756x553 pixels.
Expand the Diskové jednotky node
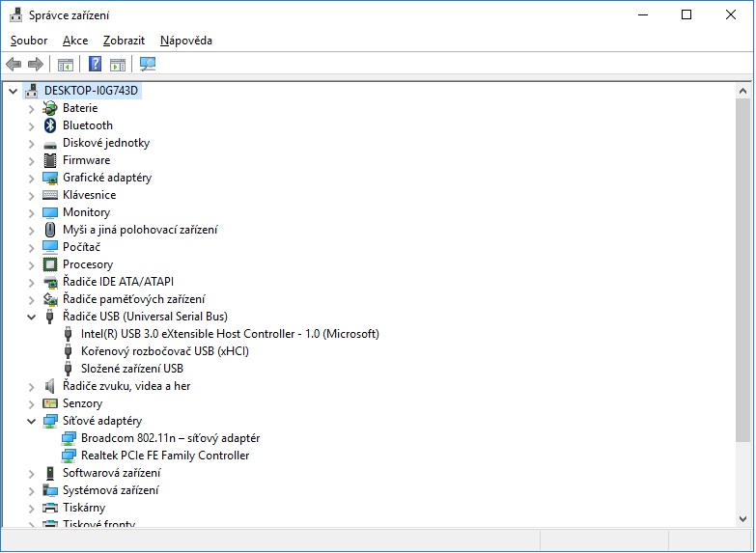(x=31, y=143)
